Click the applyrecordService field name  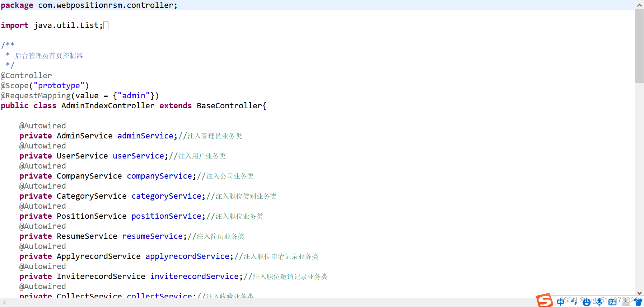[x=187, y=256]
